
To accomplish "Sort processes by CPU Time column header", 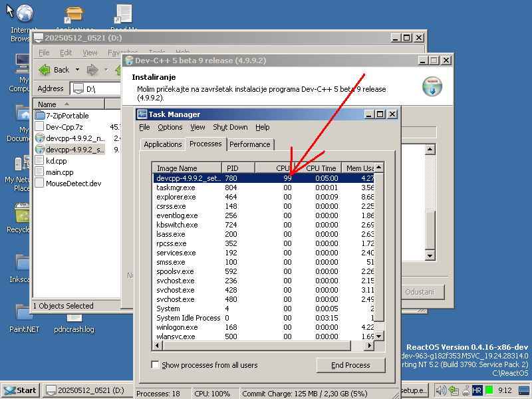I will [x=318, y=168].
